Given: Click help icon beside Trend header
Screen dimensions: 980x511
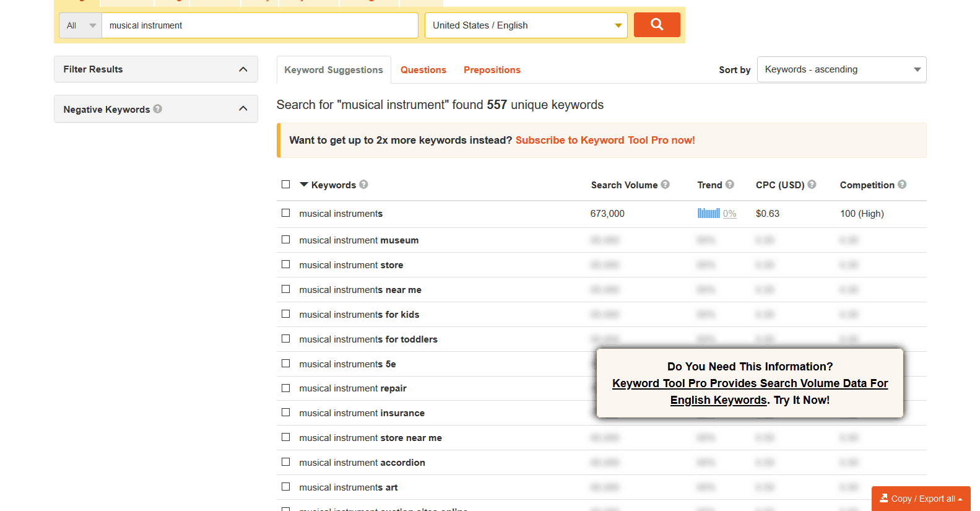Looking at the screenshot, I should [730, 185].
